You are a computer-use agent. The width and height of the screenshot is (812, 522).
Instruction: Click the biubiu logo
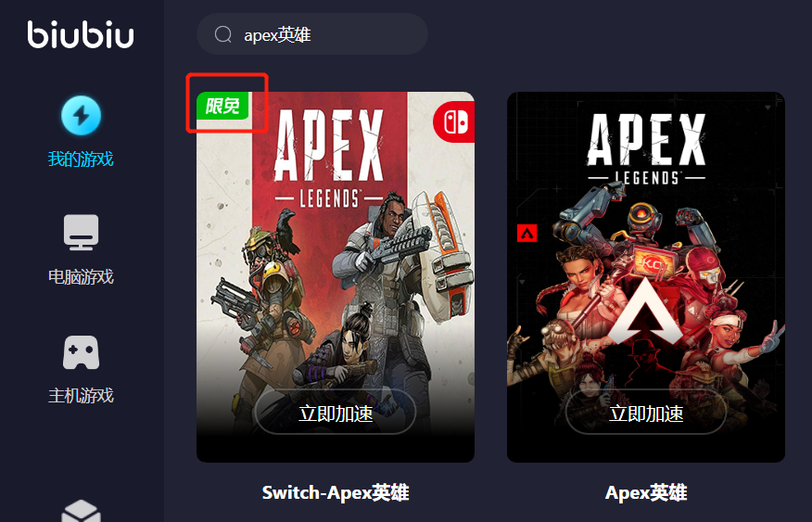click(81, 35)
